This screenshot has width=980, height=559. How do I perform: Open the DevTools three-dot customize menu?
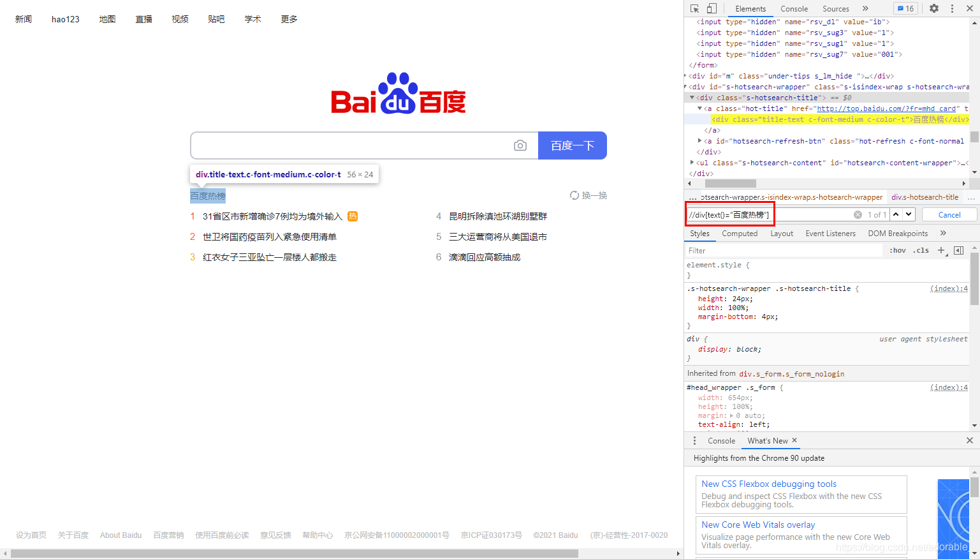[x=952, y=8]
